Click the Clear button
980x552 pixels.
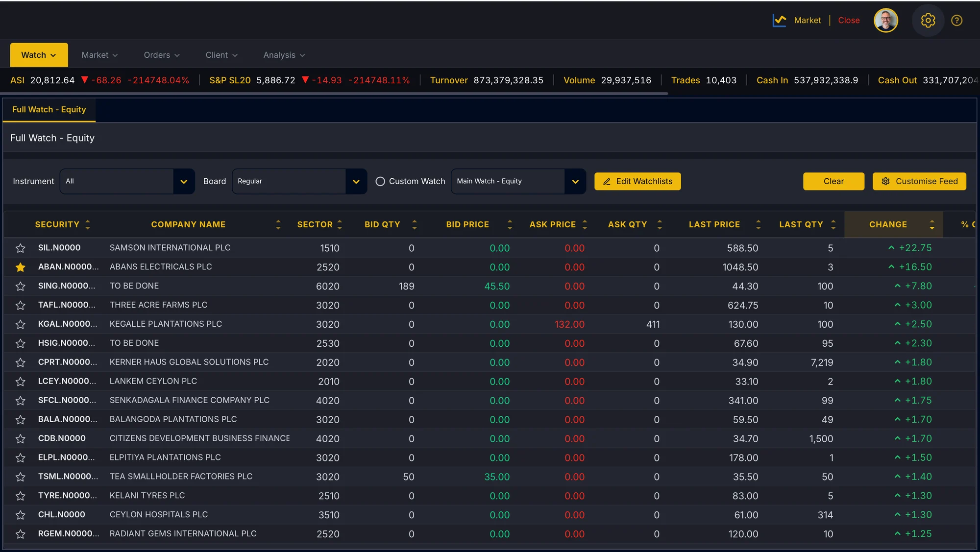click(833, 181)
